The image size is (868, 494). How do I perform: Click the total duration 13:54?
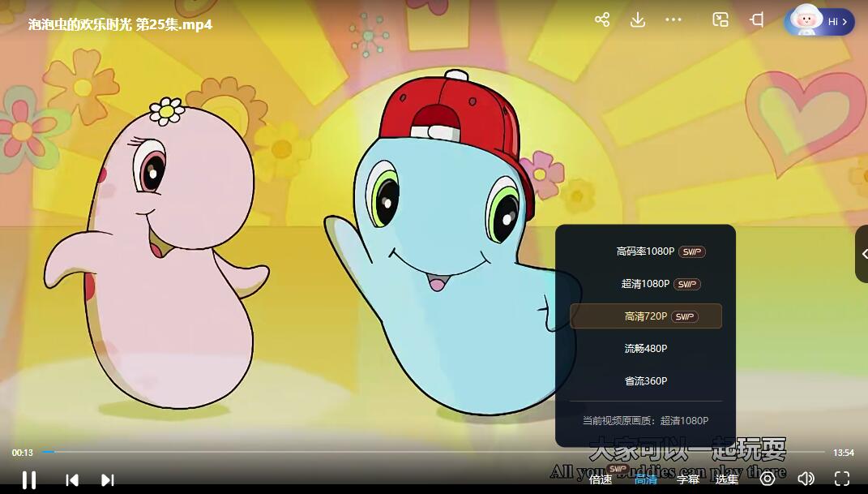[x=844, y=453]
